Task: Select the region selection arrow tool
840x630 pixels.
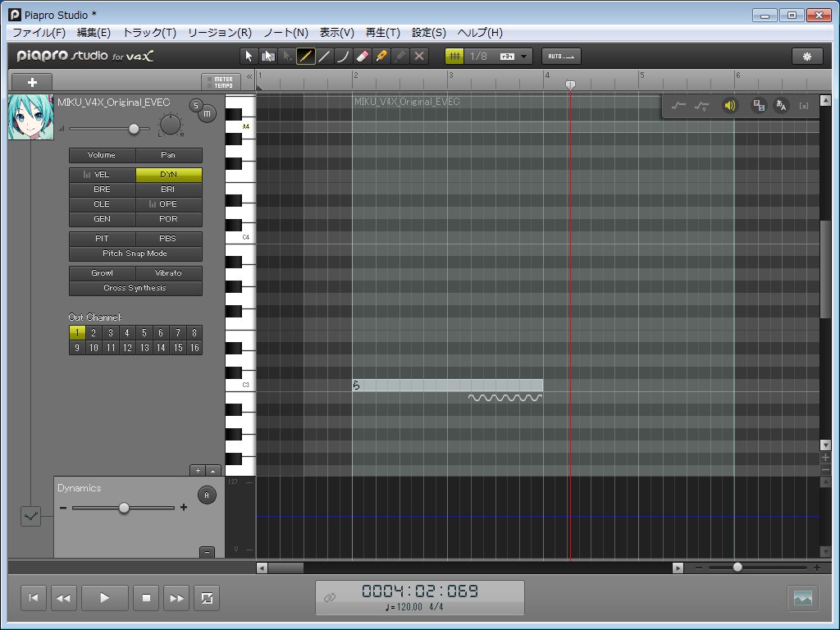Action: point(267,57)
